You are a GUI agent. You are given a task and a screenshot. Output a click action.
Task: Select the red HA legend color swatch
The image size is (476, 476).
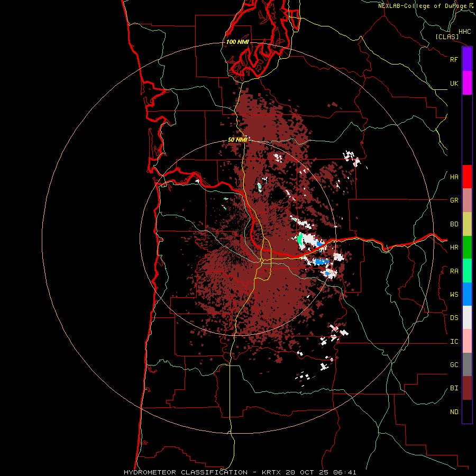tap(467, 177)
